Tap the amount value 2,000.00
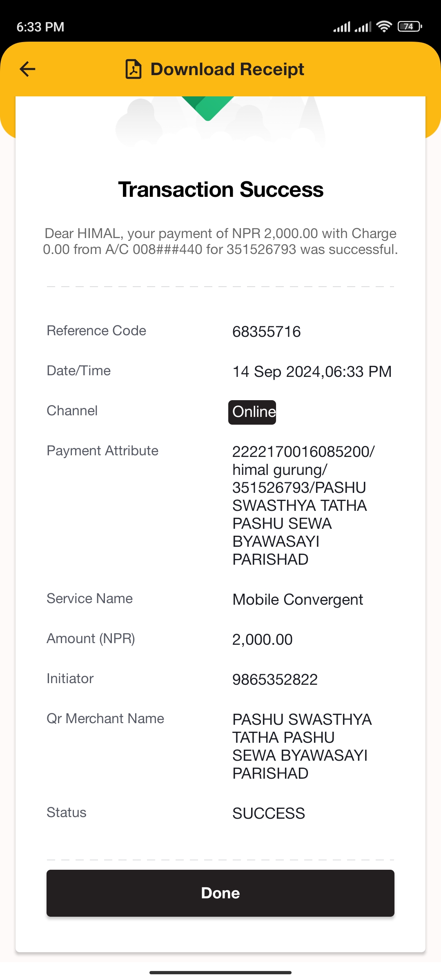Image resolution: width=441 pixels, height=980 pixels. (x=263, y=639)
